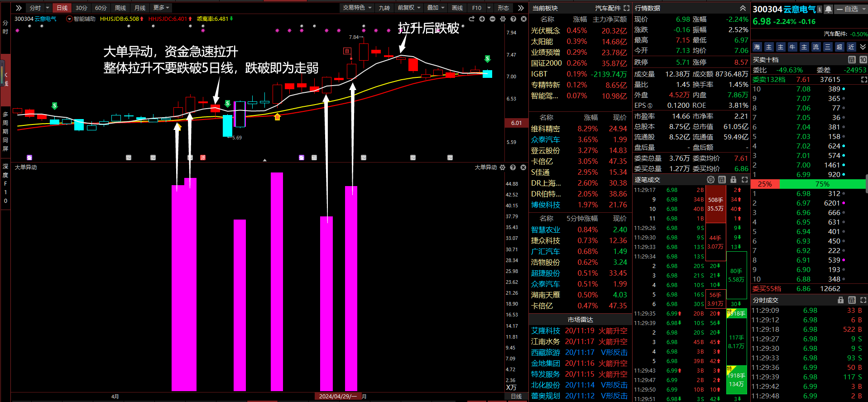This screenshot has width=868, height=402.
Task: Set a price alert with bell icon
Action: tap(828, 9)
